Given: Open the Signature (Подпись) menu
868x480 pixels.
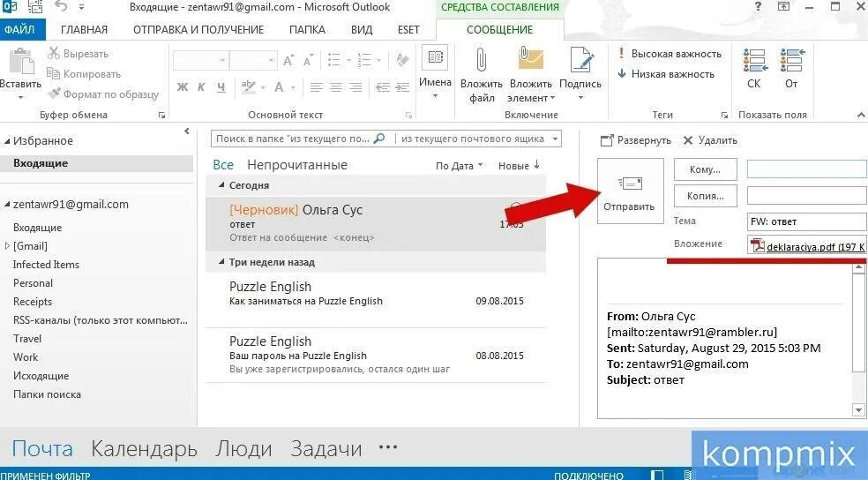Looking at the screenshot, I should (580, 74).
